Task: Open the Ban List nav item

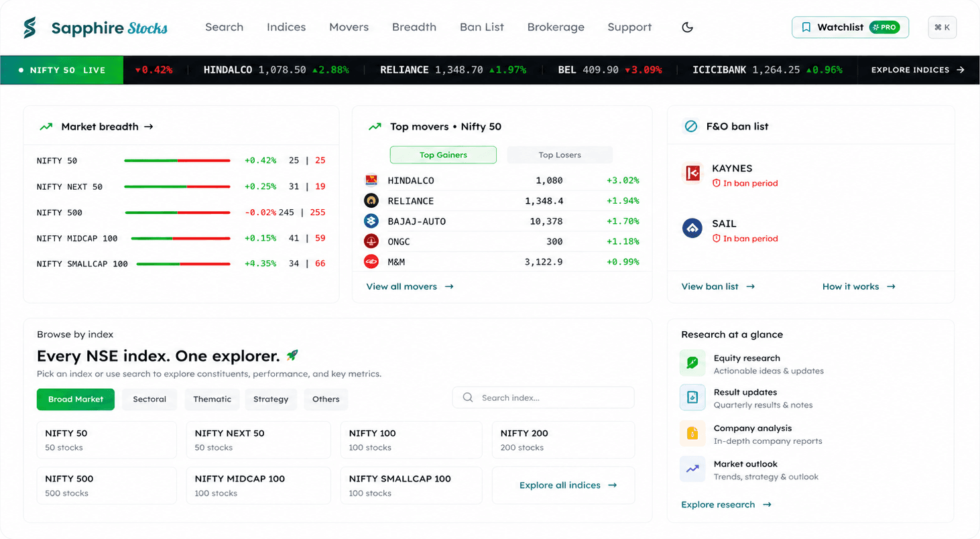Action: [x=482, y=27]
